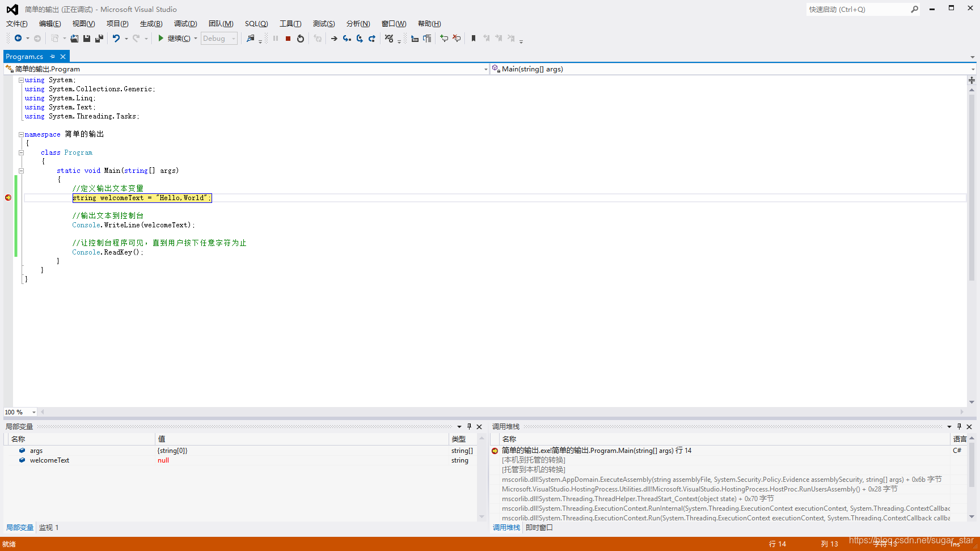Viewport: 980px width, 551px height.
Task: Click the 继续(C) continue button
Action: coord(174,39)
